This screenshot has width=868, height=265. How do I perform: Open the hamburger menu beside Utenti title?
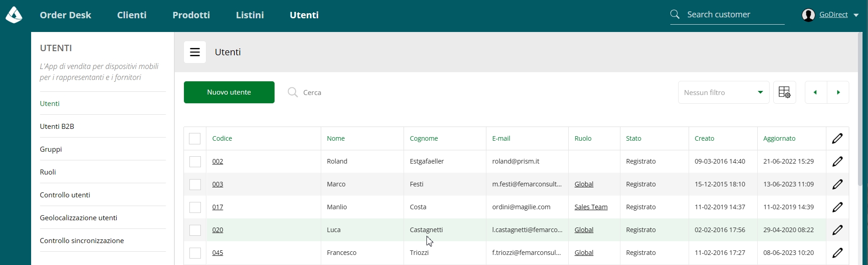(x=195, y=52)
